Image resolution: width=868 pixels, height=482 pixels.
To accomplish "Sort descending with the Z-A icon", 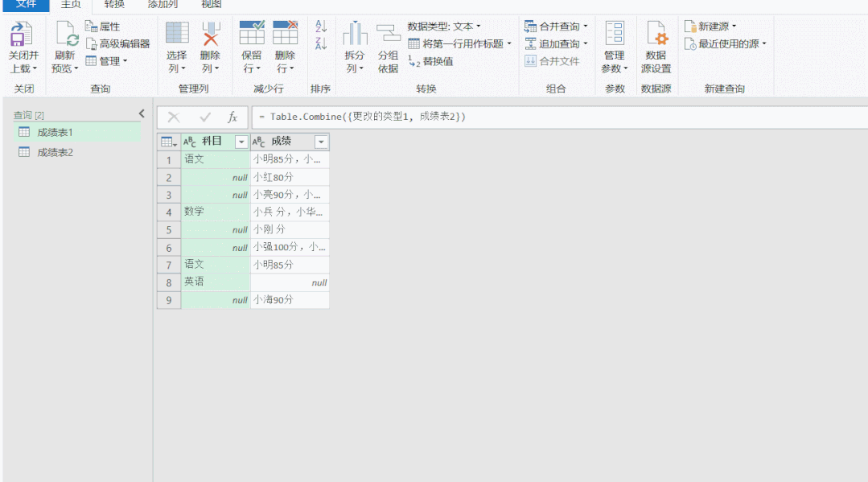I will coord(320,43).
